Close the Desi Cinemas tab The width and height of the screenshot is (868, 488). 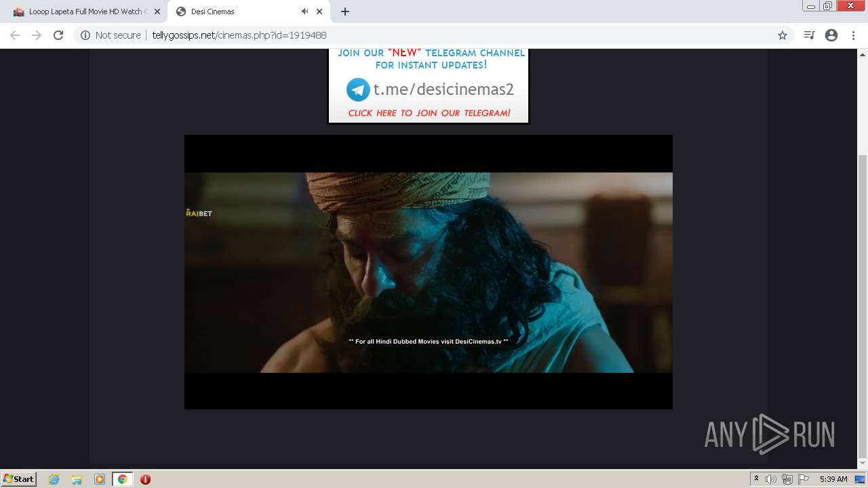pos(319,12)
